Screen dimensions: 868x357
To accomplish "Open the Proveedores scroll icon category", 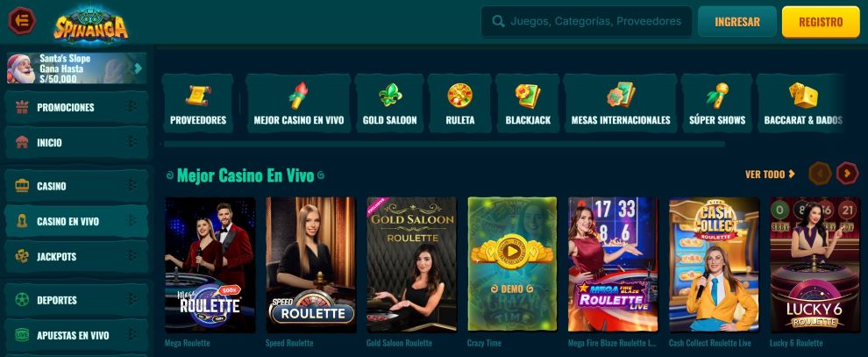I will tap(197, 104).
